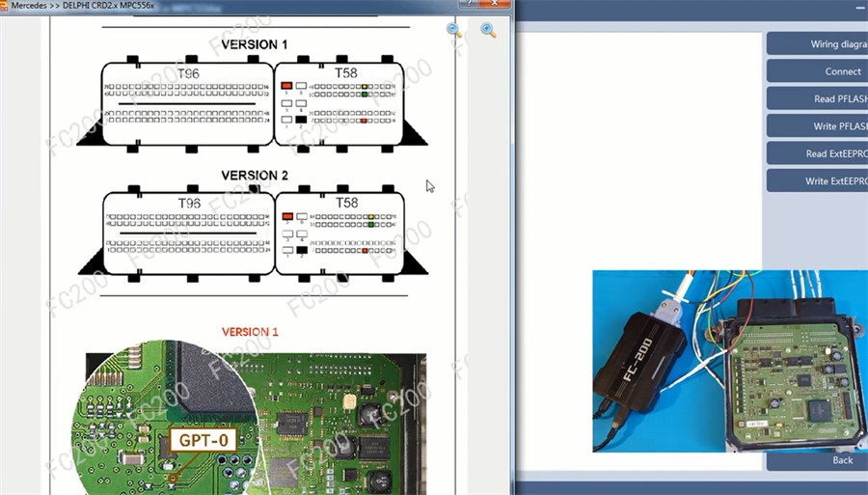Click the zoom in magnifier icon
Image resolution: width=868 pixels, height=495 pixels.
pyautogui.click(x=488, y=31)
